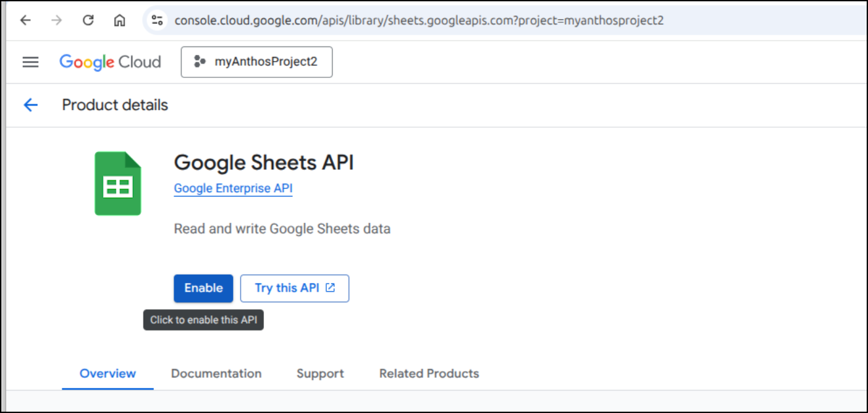Go to browser home page

[x=120, y=20]
